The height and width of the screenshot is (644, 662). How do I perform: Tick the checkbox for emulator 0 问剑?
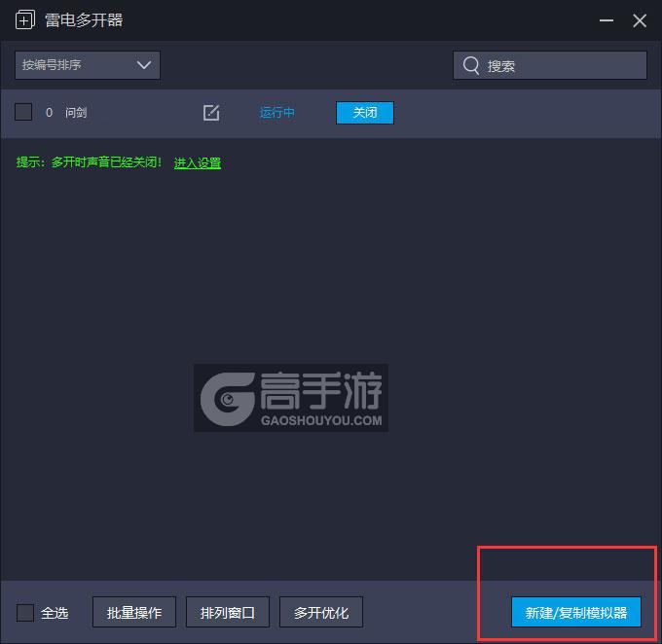pos(23,112)
